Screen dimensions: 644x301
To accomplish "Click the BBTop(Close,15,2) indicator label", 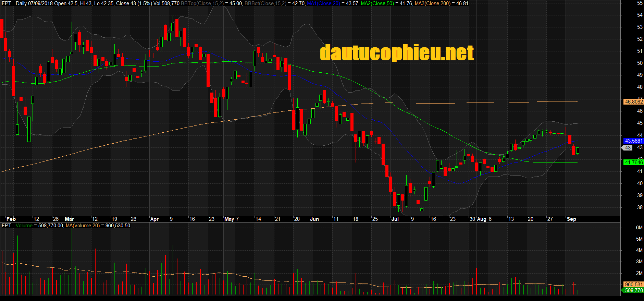I will point(202,3).
